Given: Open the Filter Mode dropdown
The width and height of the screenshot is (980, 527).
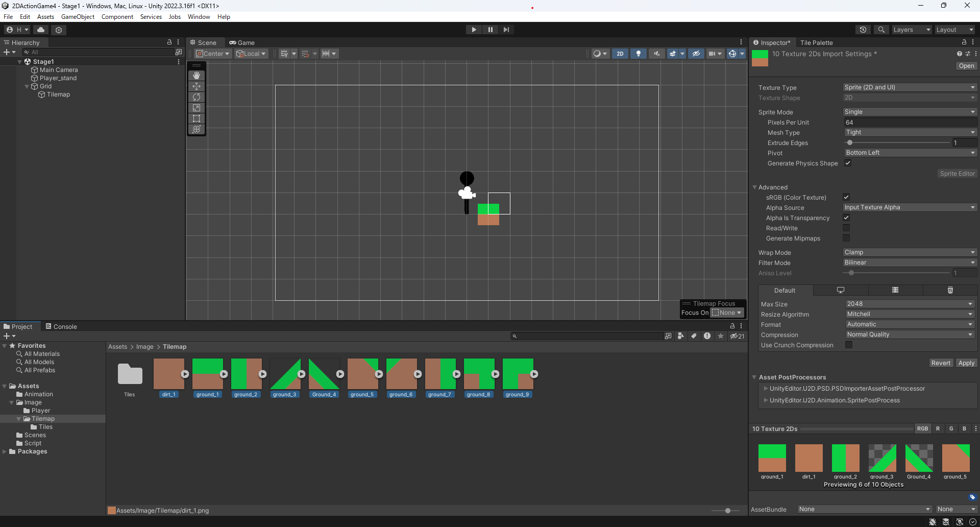Looking at the screenshot, I should click(909, 262).
